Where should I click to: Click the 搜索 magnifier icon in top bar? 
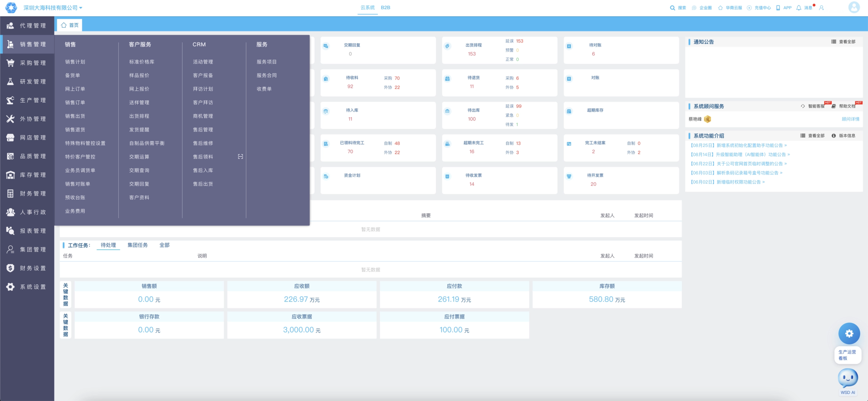click(x=672, y=8)
